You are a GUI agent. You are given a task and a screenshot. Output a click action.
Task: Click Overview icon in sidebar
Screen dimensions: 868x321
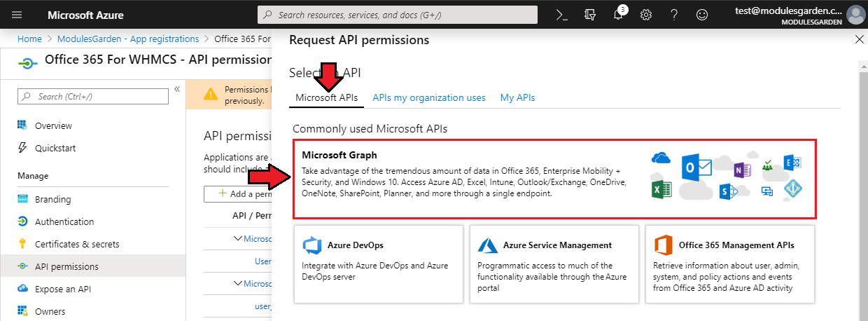click(22, 125)
